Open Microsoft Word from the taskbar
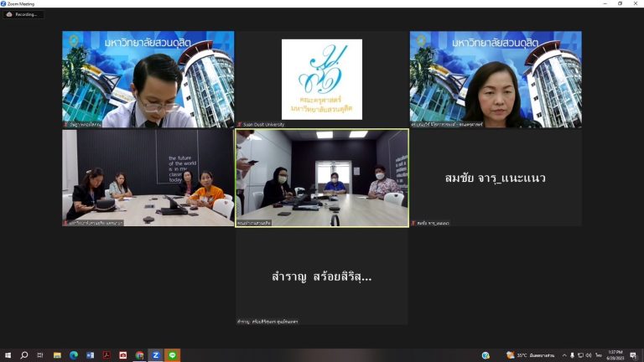The height and width of the screenshot is (362, 644). tap(90, 355)
